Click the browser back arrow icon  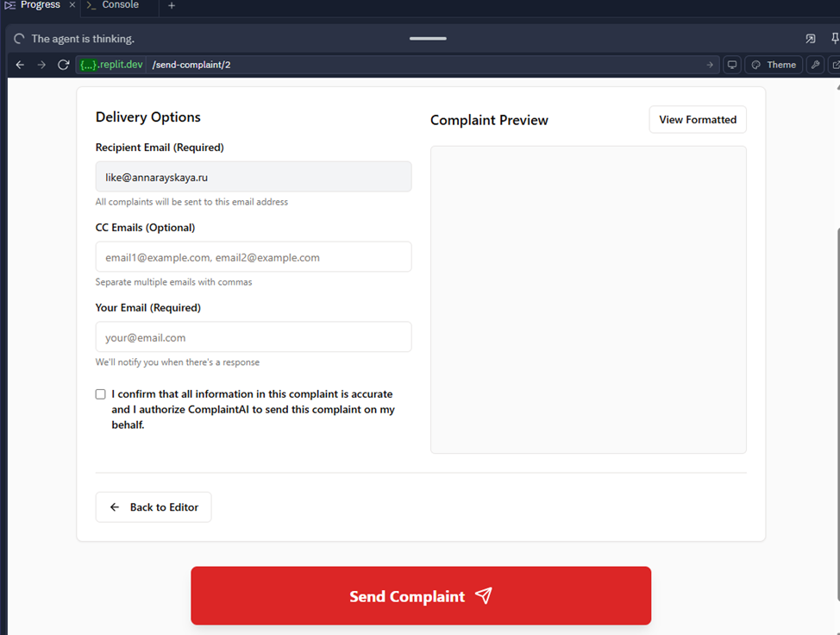pyautogui.click(x=20, y=65)
